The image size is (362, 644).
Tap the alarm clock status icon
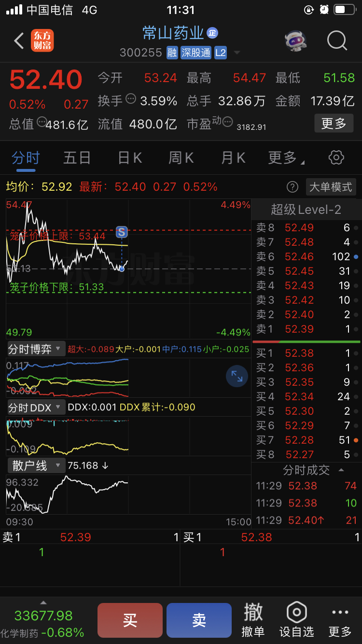tap(324, 10)
